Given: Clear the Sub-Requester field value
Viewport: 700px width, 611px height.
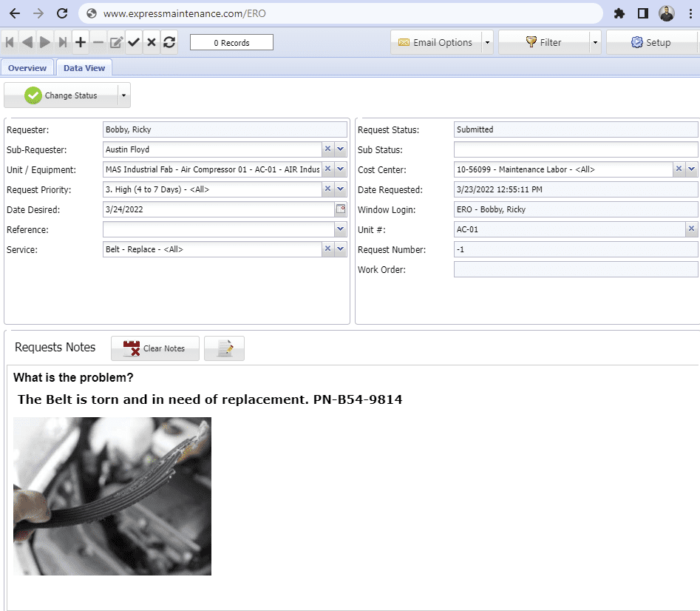Looking at the screenshot, I should pos(327,149).
